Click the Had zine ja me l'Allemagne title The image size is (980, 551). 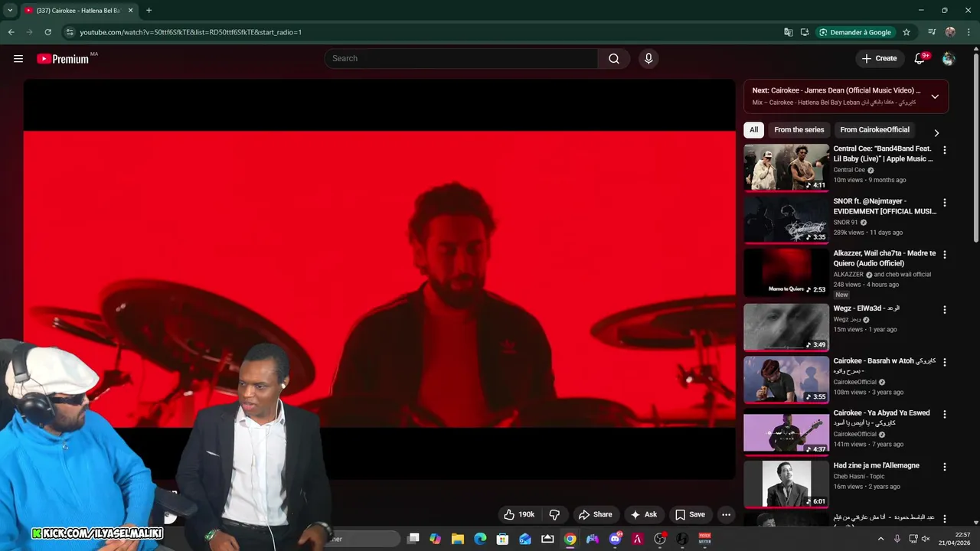point(877,465)
